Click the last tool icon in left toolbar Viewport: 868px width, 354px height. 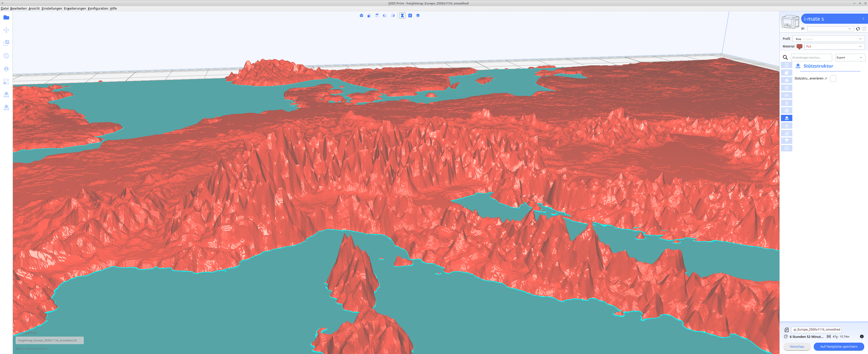click(6, 107)
